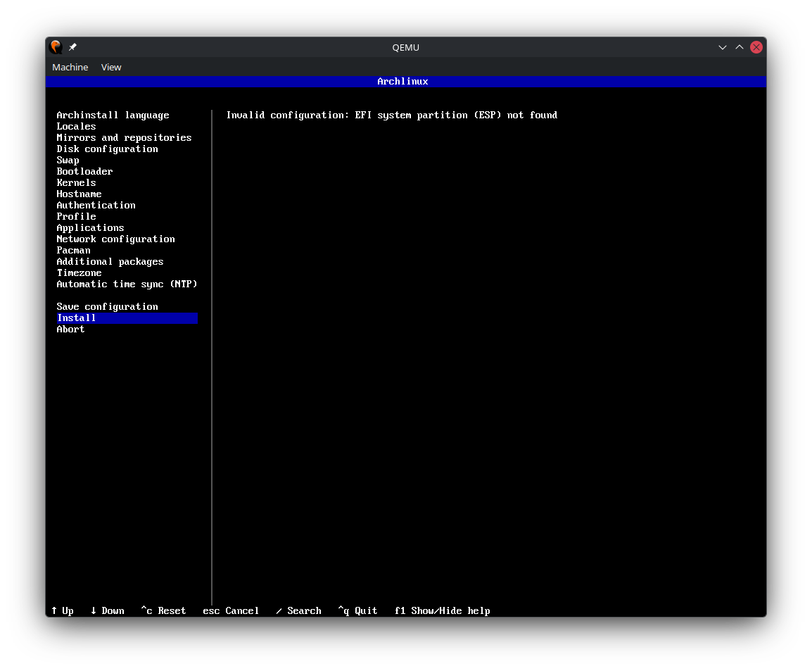Open the Machine menu
The image size is (812, 671).
pos(70,68)
